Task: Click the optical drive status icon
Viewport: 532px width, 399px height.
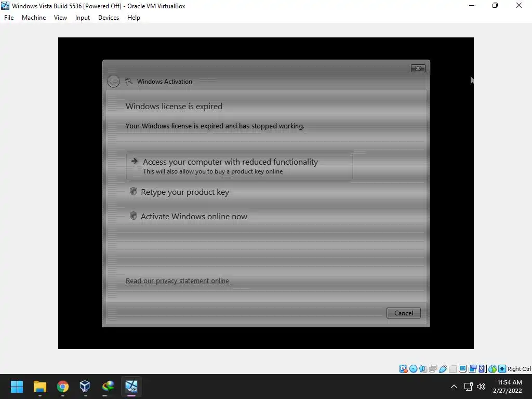Action: click(x=413, y=369)
